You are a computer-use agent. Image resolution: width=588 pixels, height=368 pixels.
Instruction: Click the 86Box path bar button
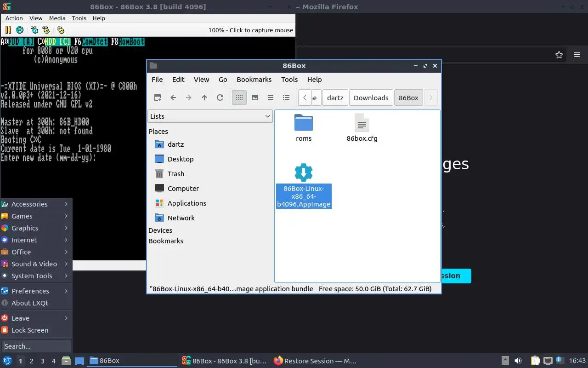pyautogui.click(x=408, y=98)
